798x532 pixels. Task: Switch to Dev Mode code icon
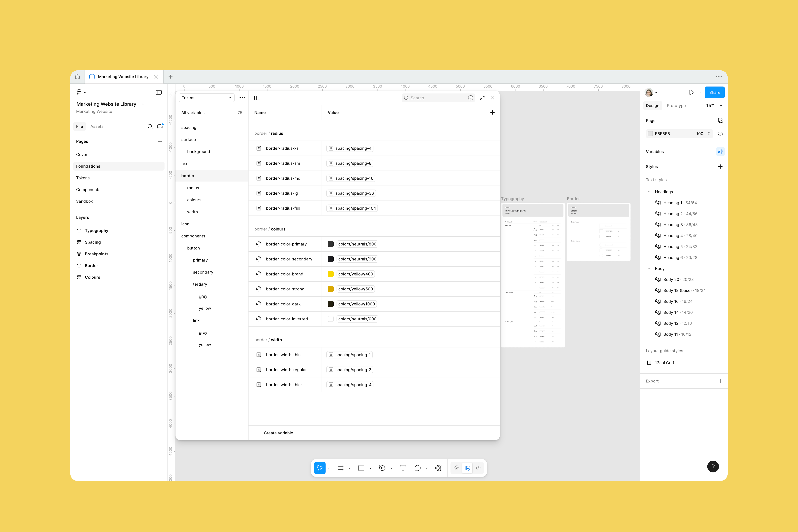pyautogui.click(x=478, y=468)
